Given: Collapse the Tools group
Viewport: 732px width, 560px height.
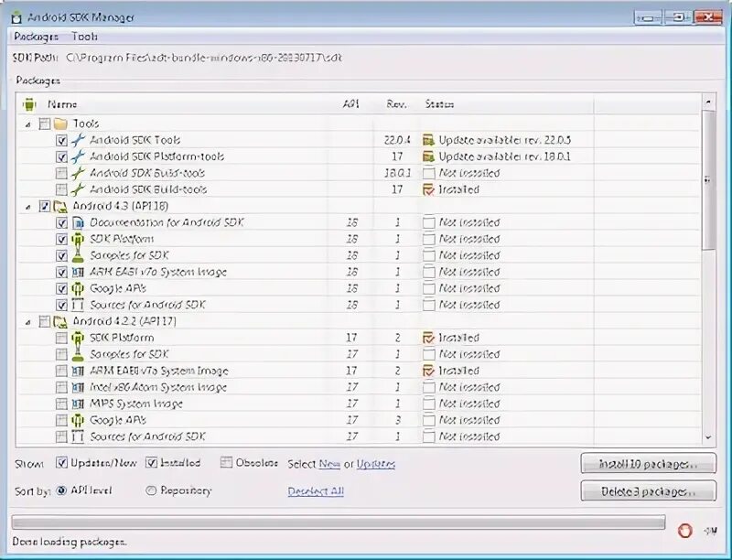Looking at the screenshot, I should pos(28,124).
